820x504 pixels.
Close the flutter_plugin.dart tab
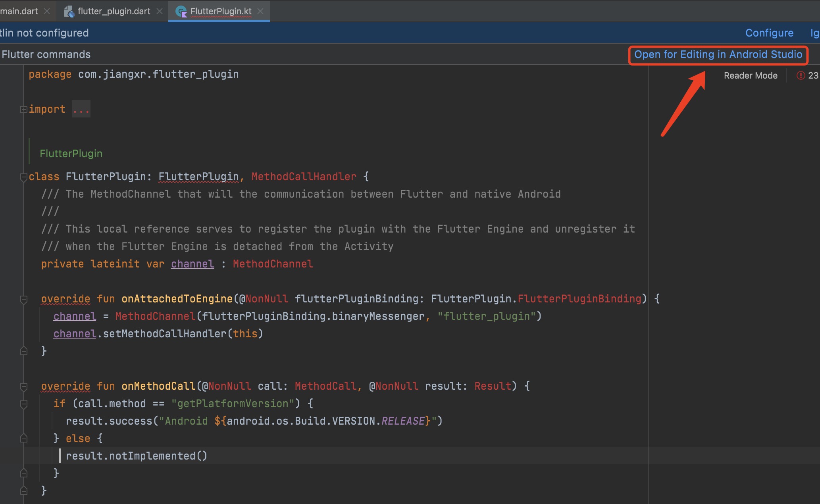click(x=160, y=11)
